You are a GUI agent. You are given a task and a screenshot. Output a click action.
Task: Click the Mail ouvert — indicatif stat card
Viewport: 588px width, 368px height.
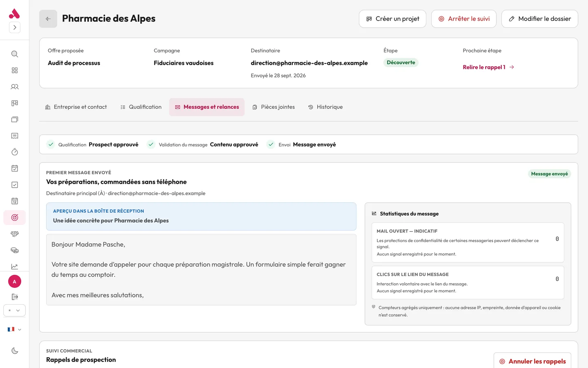468,242
